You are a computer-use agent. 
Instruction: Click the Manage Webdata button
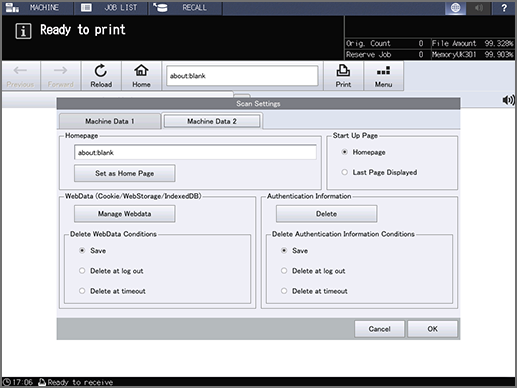(x=124, y=214)
